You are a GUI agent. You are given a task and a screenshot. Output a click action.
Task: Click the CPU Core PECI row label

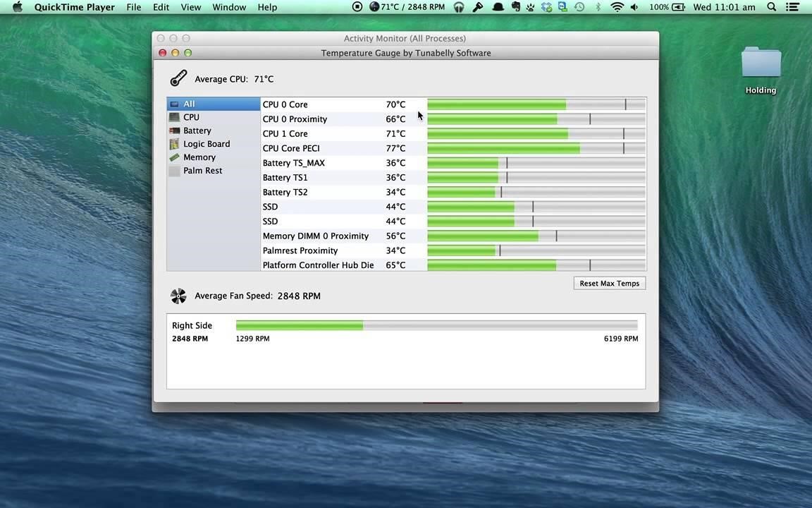(x=291, y=148)
